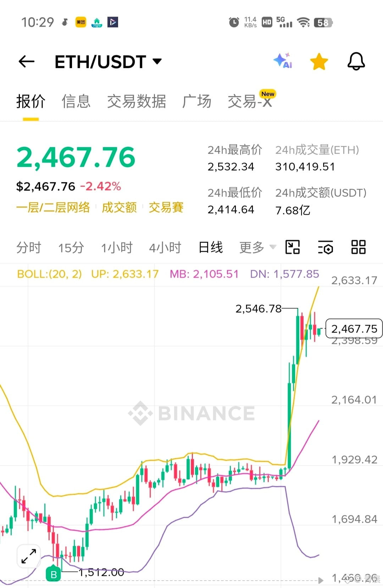Open the ETH/USDT pair selector dropdown
This screenshot has width=383, height=588.
coord(108,62)
